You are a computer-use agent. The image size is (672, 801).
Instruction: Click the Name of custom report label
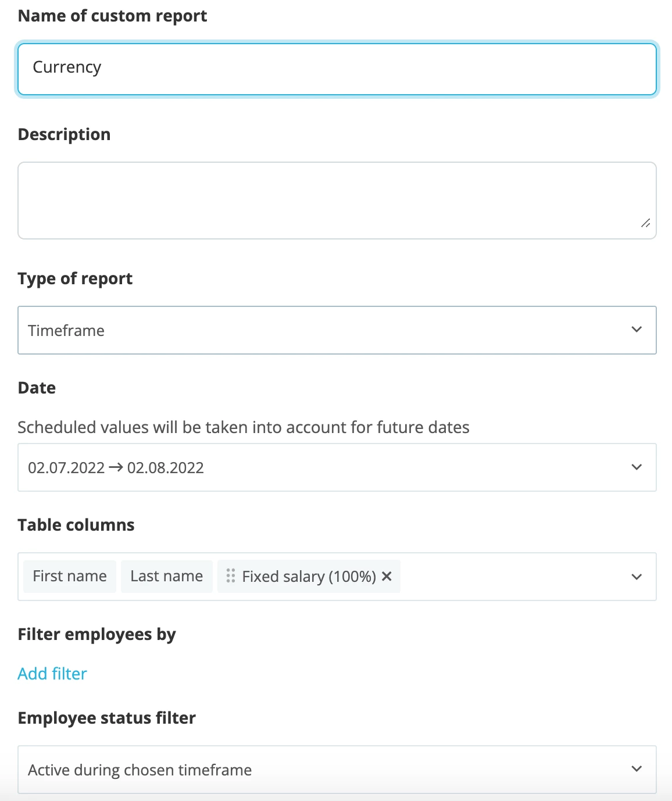pyautogui.click(x=113, y=16)
